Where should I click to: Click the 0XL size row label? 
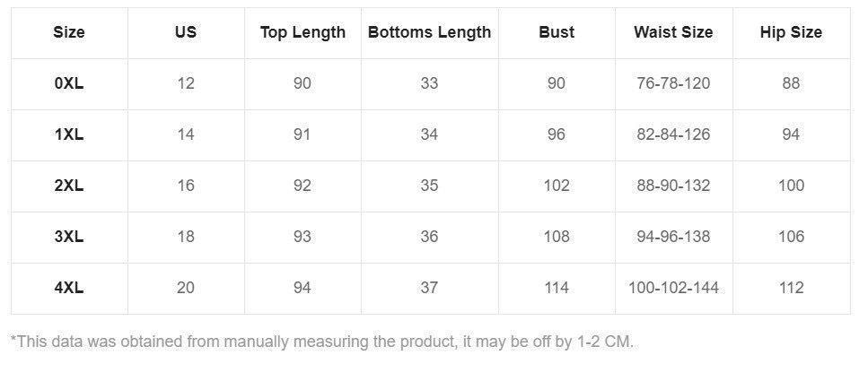69,83
